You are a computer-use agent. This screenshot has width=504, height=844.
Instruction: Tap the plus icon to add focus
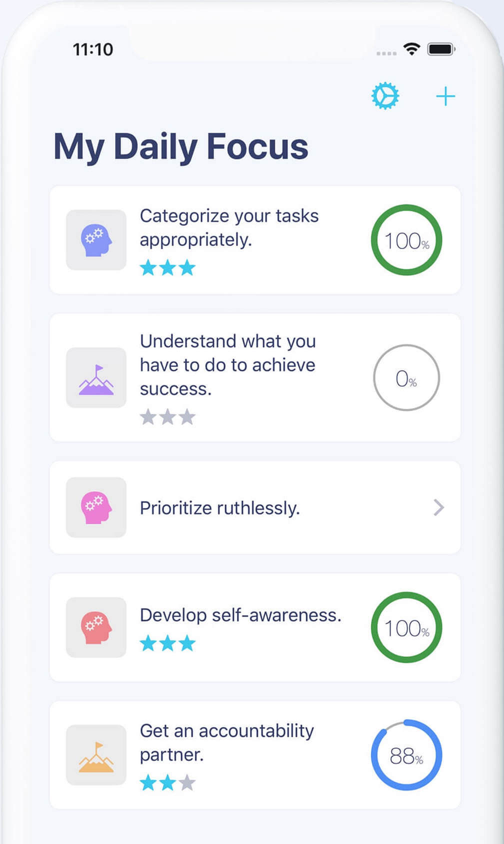tap(445, 96)
